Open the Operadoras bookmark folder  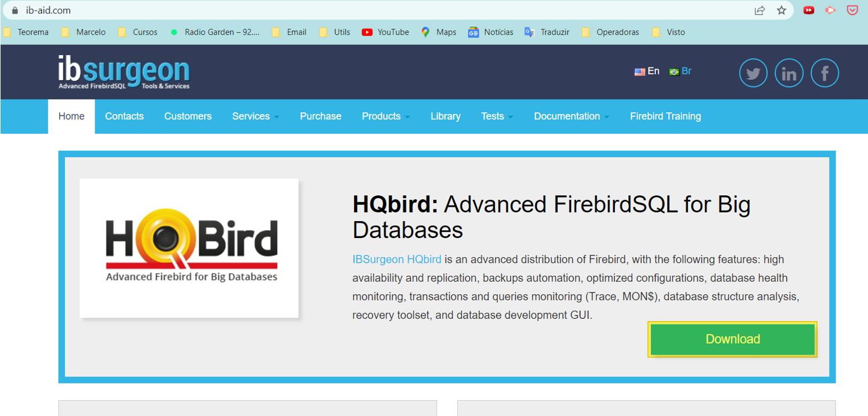(610, 32)
